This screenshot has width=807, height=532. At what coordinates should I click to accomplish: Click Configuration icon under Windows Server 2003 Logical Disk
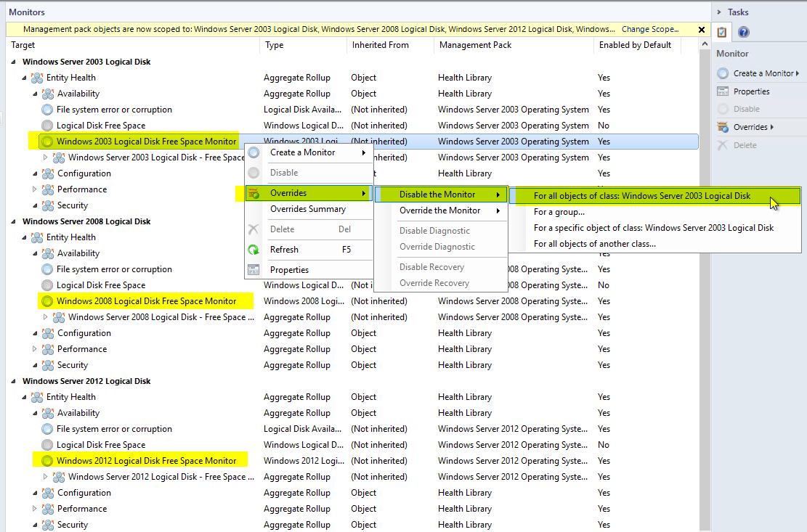coord(48,173)
